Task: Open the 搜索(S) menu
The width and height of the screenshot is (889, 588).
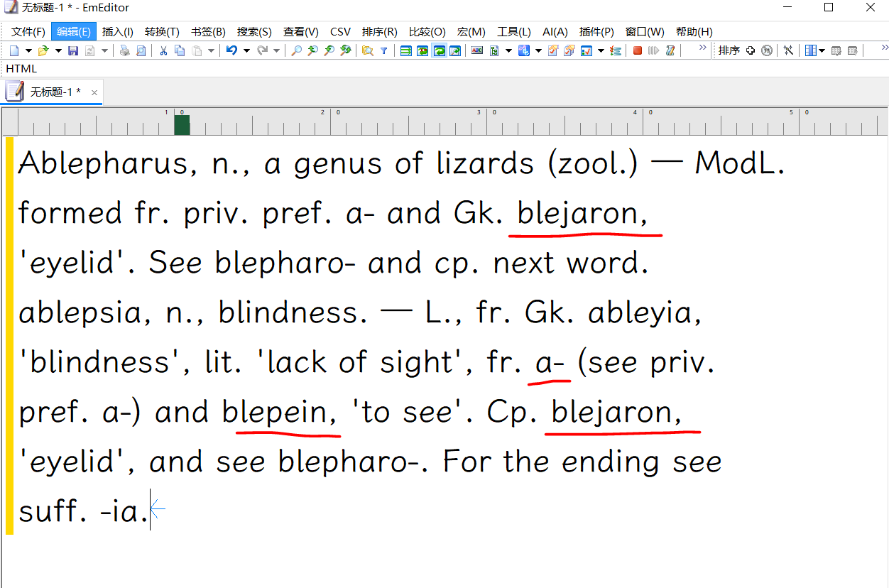Action: click(x=254, y=31)
